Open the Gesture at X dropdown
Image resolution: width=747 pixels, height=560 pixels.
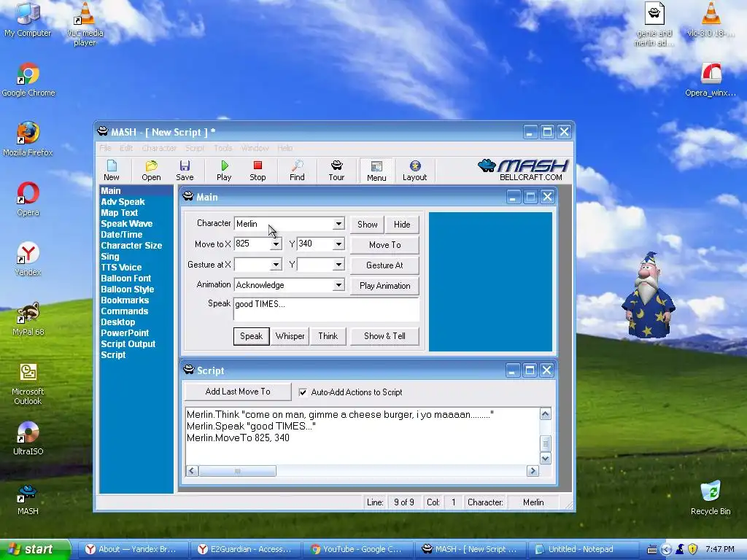tap(276, 265)
